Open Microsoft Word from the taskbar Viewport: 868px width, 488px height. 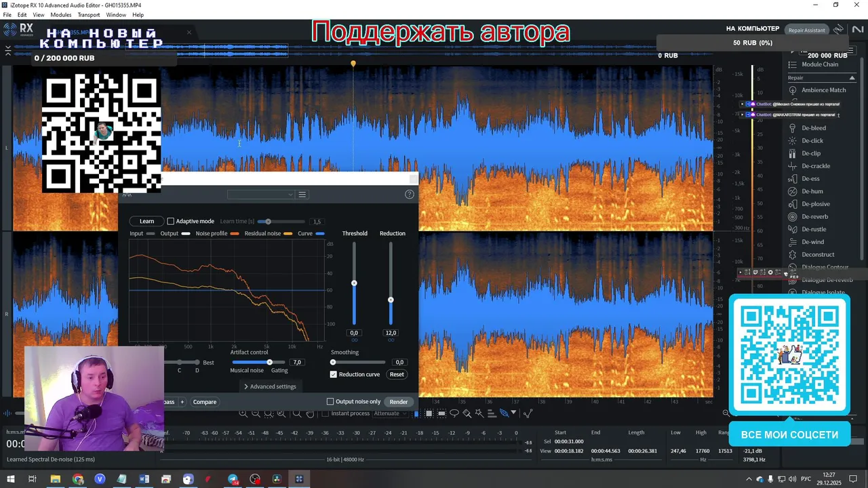(x=144, y=479)
